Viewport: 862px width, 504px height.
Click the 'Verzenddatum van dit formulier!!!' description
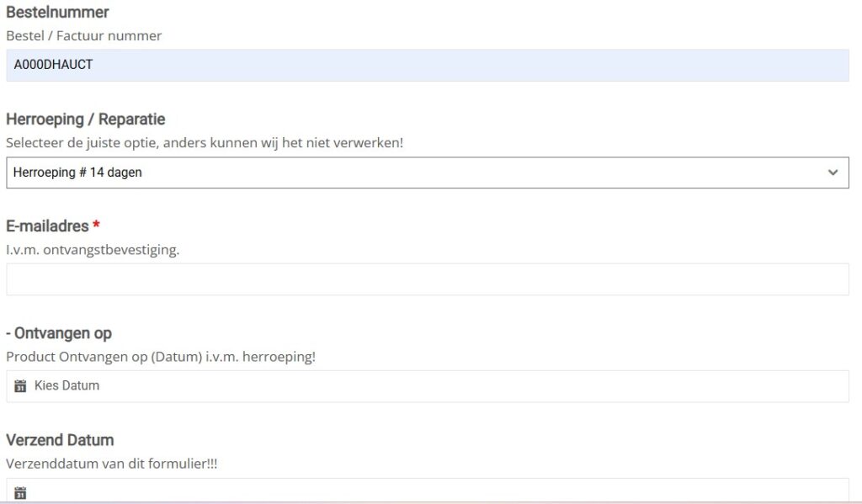point(111,464)
